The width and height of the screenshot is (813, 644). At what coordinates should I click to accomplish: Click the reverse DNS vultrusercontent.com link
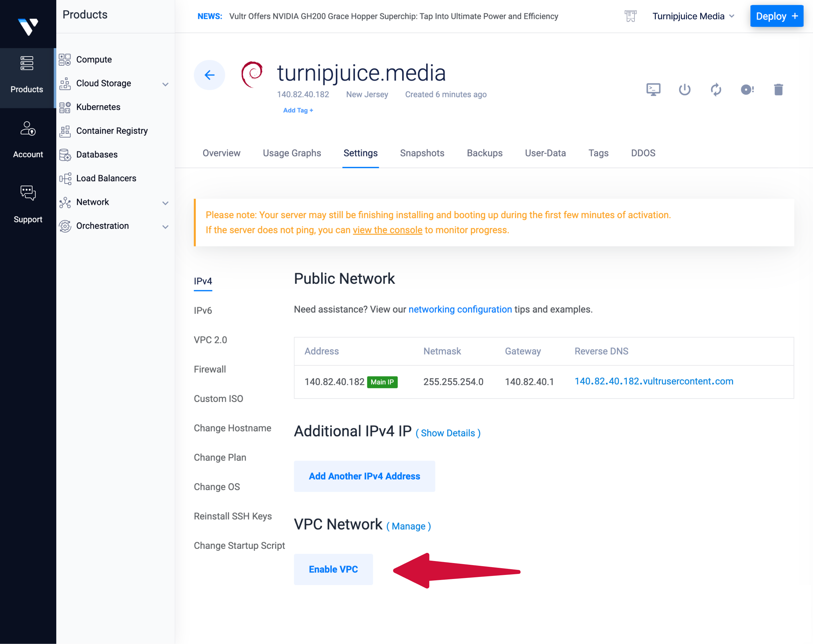pos(653,381)
